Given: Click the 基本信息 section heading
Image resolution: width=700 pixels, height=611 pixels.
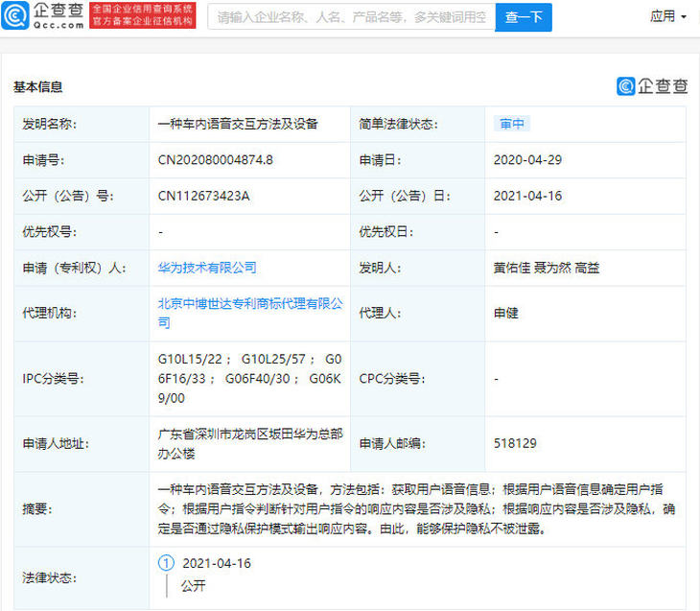Looking at the screenshot, I should [38, 86].
